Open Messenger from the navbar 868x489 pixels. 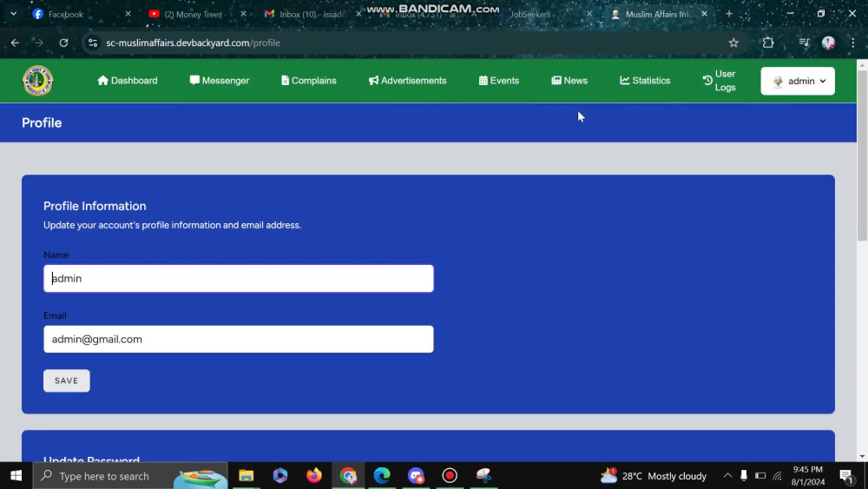click(x=220, y=81)
